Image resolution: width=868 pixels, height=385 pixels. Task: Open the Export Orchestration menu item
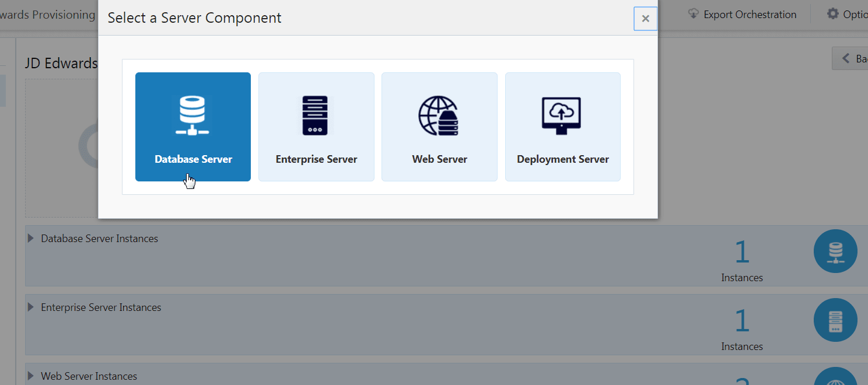click(744, 14)
